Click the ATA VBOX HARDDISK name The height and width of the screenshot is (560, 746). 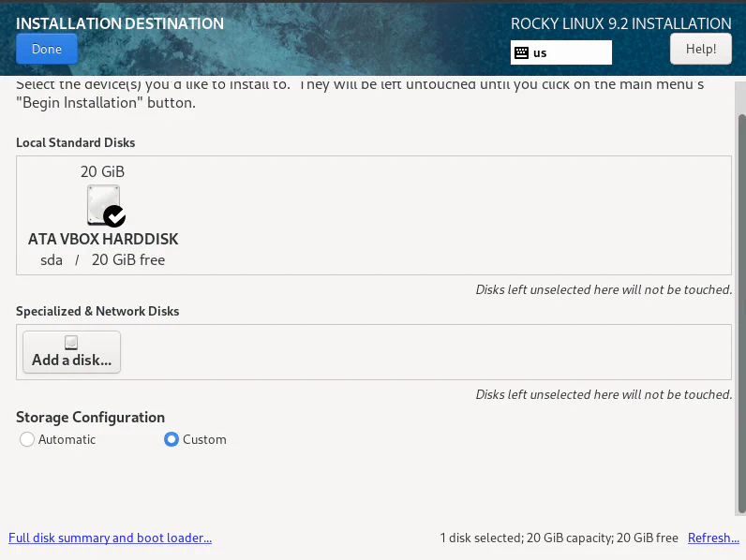[103, 239]
